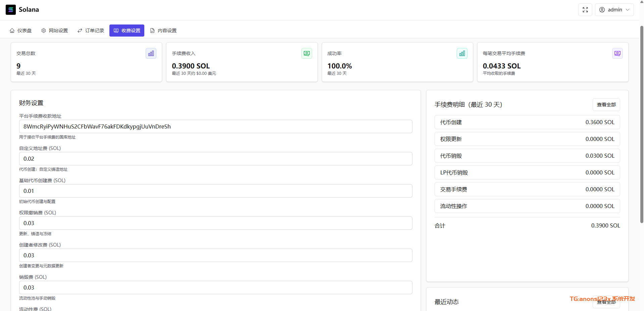Click 查看全部 in 最近动态 panel

[606, 303]
